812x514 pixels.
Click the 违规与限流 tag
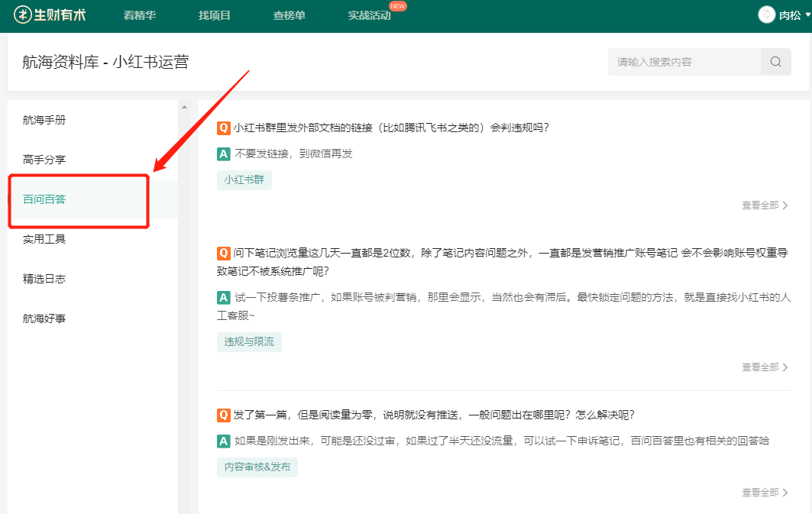point(249,341)
